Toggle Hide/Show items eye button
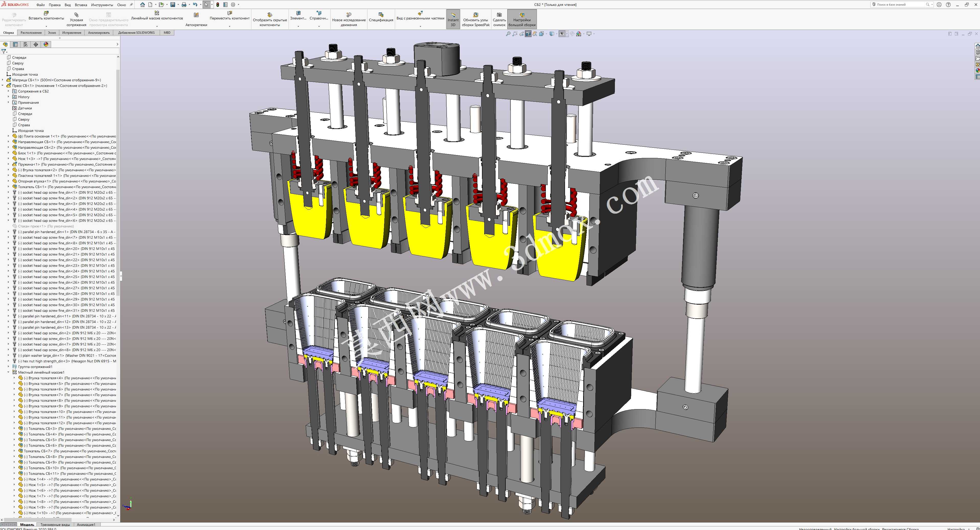 pyautogui.click(x=562, y=34)
